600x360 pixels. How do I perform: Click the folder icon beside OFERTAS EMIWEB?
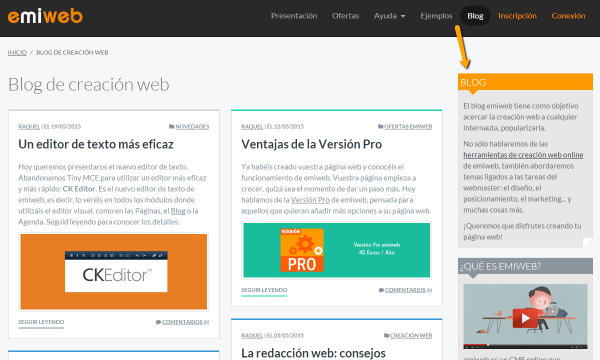tap(380, 127)
